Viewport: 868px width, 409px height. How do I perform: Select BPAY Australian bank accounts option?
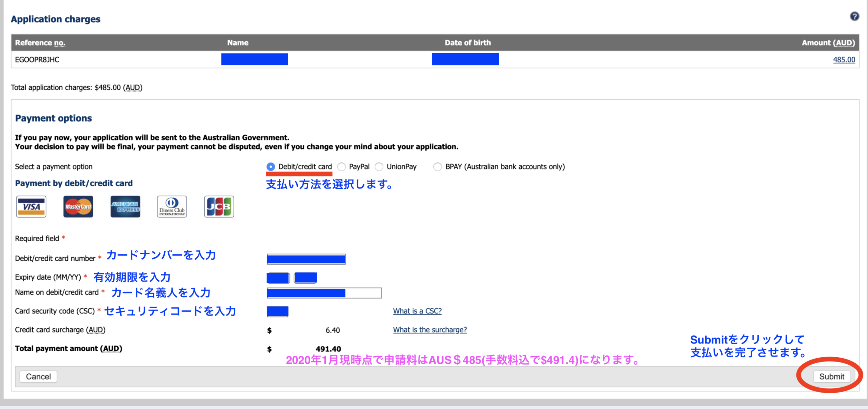click(x=437, y=167)
